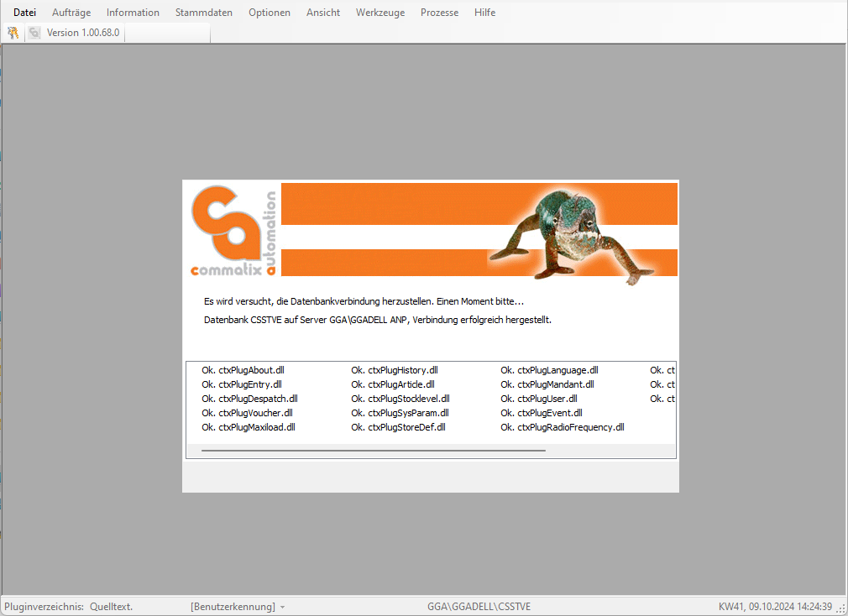Screen dimensions: 848x616
Task: Select ctxPlugRadioFrequency.dll in plugin list
Action: [563, 427]
